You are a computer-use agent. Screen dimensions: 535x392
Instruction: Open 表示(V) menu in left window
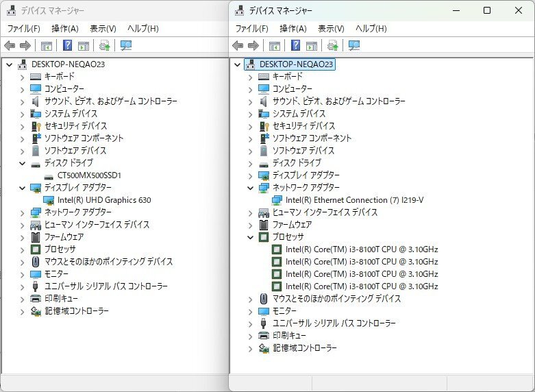(103, 29)
